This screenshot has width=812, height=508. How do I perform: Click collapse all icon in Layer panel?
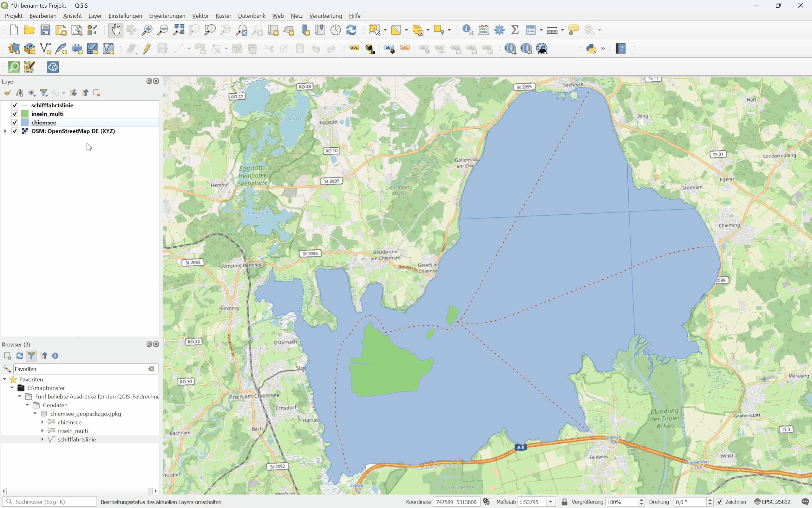tap(85, 93)
